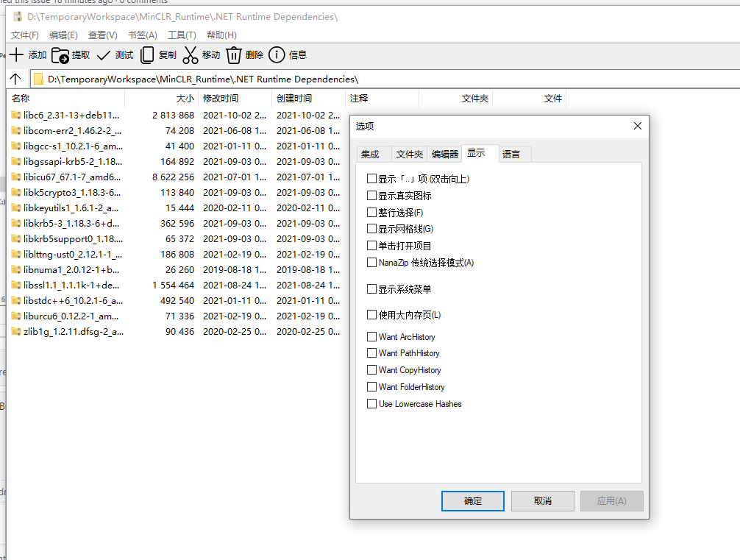This screenshot has height=560, width=740.
Task: Open the 查看(V) menu
Action: (102, 35)
